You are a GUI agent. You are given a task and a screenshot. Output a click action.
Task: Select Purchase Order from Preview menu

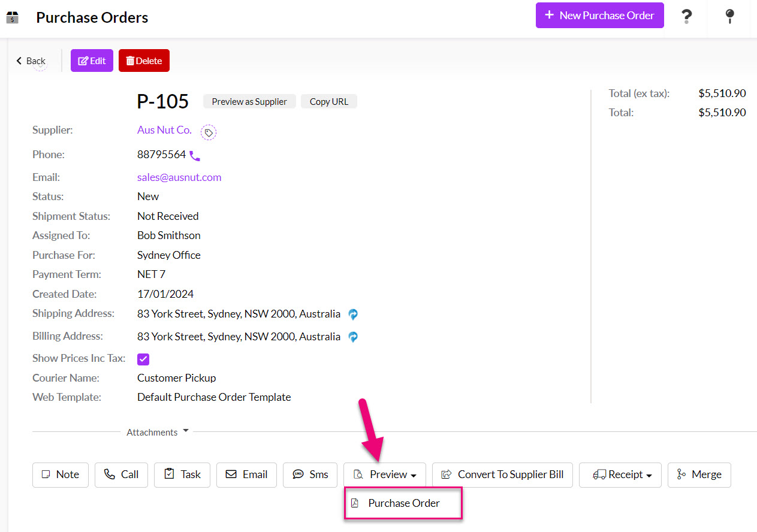403,503
